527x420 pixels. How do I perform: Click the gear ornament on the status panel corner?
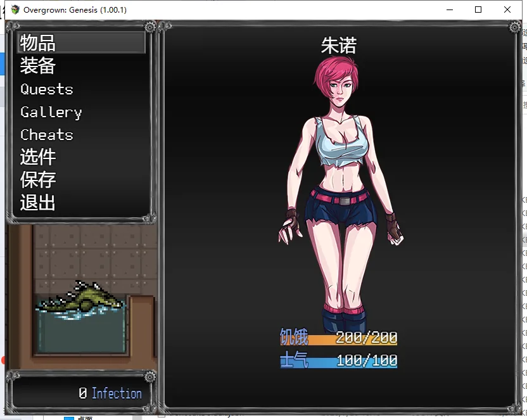(514, 27)
